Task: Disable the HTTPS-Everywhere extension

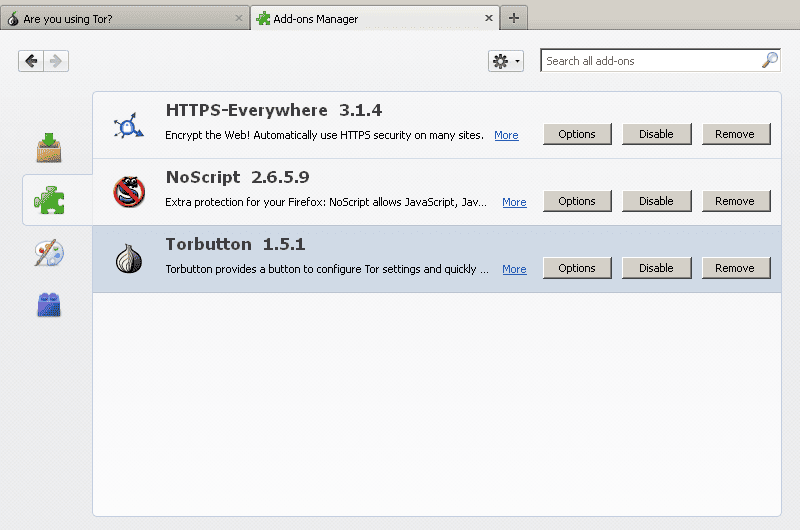Action: tap(656, 134)
